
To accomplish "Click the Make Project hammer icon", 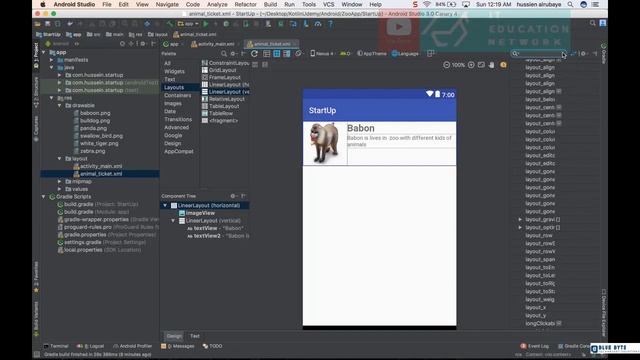I will tap(169, 24).
